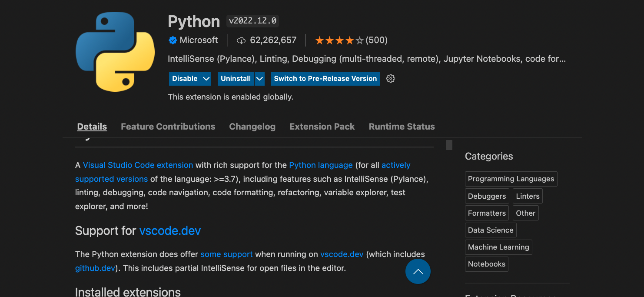Click the cloud download count icon
Viewport: 644px width, 297px height.
tap(241, 40)
